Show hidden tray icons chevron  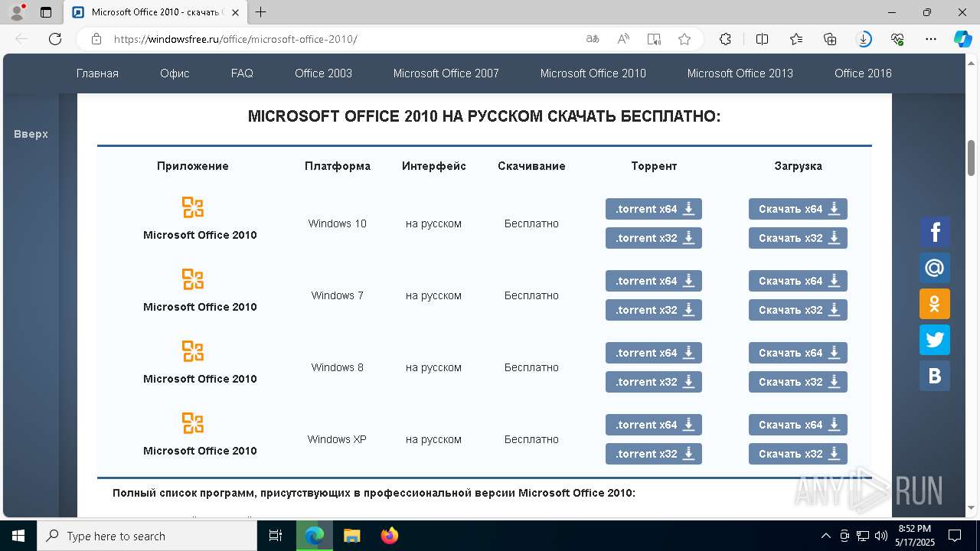point(825,536)
